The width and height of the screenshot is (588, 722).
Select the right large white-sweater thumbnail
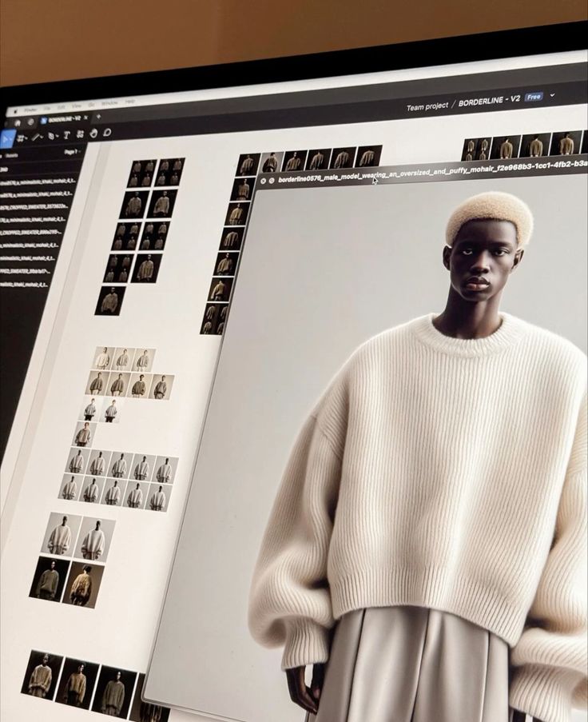point(95,539)
